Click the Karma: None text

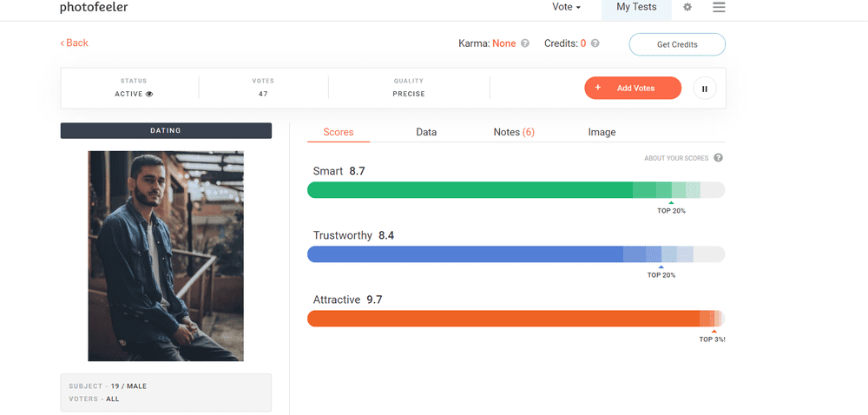click(x=487, y=43)
